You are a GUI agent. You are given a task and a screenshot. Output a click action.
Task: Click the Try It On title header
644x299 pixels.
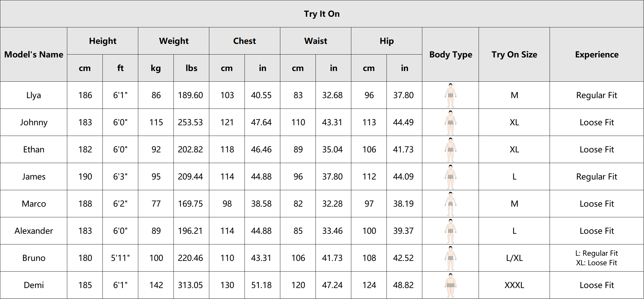tap(322, 14)
